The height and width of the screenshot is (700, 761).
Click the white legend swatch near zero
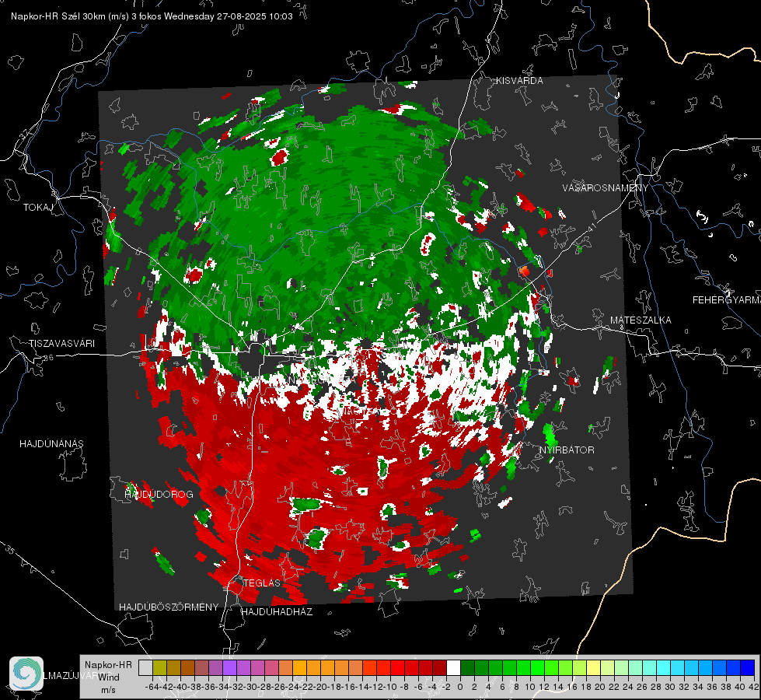tap(453, 667)
